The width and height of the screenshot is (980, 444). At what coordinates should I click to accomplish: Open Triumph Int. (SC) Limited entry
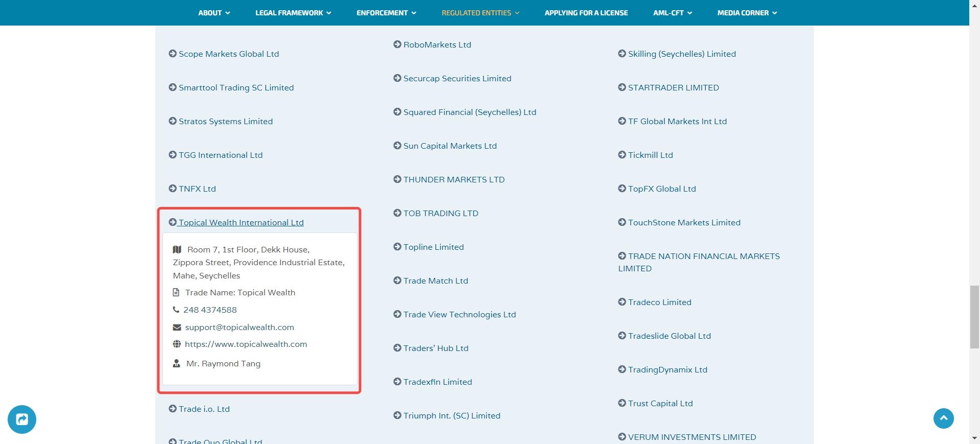[447, 415]
